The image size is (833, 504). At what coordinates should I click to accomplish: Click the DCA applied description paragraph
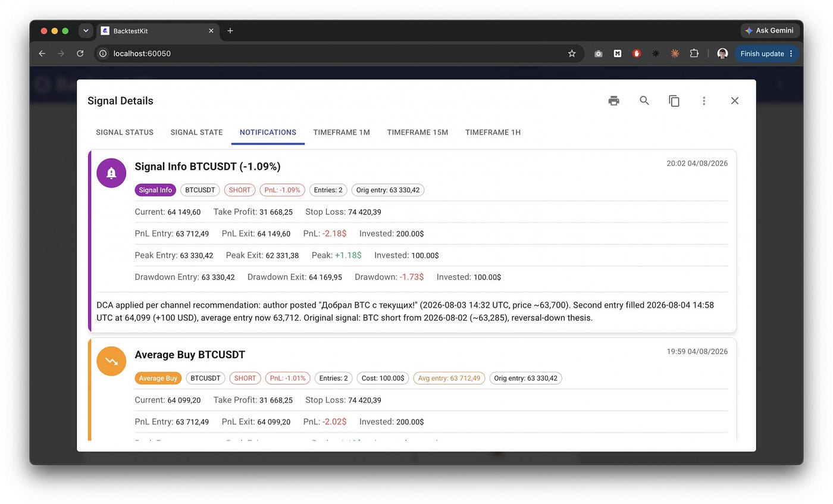[x=405, y=311]
